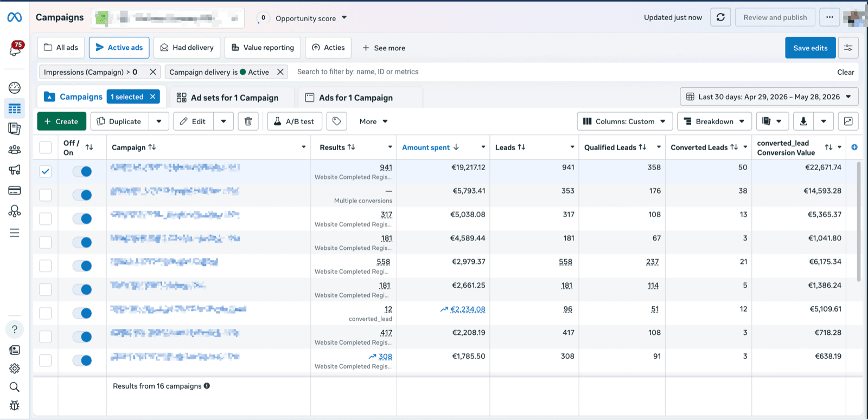Open Audiences people icon in sidebar
868x420 pixels.
click(15, 150)
